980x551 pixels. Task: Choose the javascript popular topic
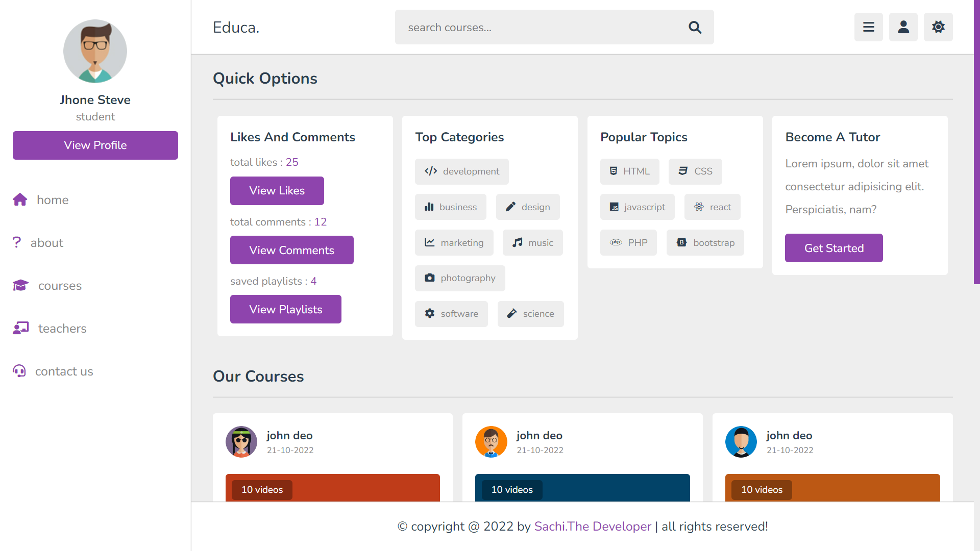click(637, 207)
